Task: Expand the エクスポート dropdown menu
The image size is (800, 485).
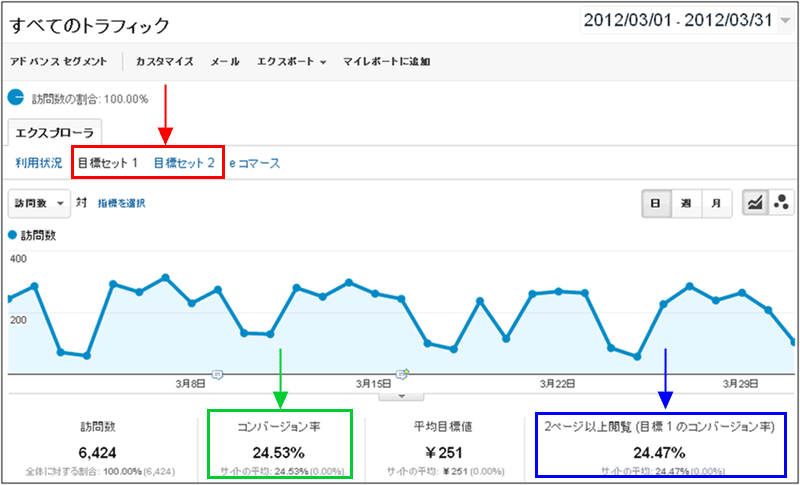Action: (x=292, y=62)
